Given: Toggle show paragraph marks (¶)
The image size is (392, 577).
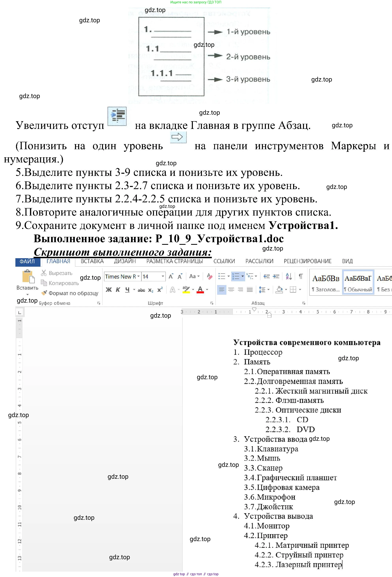Looking at the screenshot, I should [301, 276].
